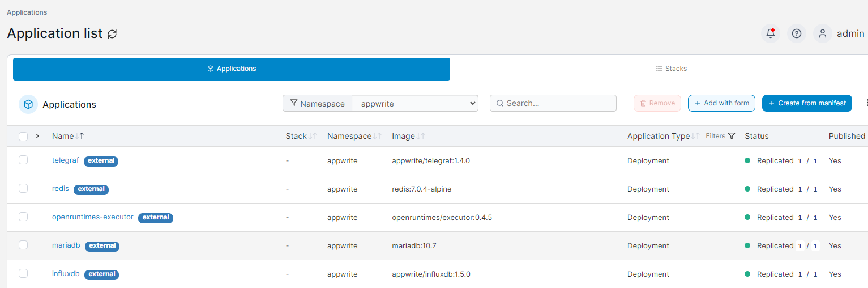
Task: Switch to the Stacks tab
Action: [x=672, y=69]
